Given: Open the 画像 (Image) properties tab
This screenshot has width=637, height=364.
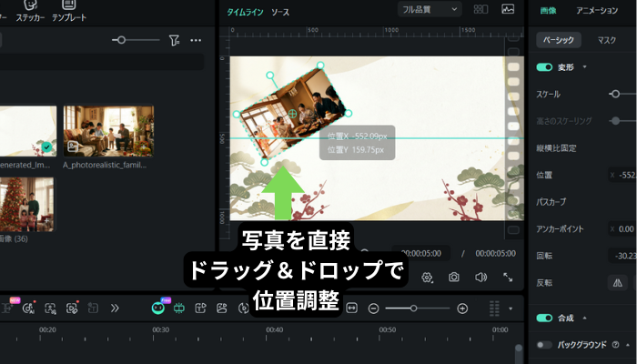Looking at the screenshot, I should point(548,11).
